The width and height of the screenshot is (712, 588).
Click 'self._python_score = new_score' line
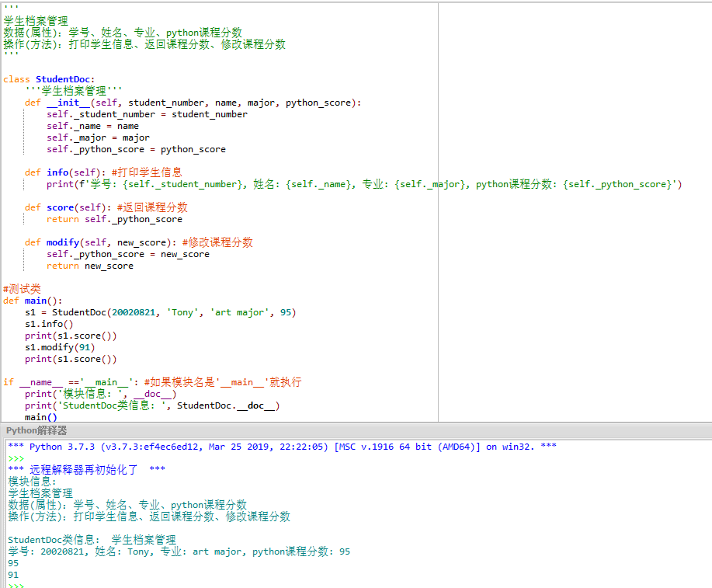tap(128, 254)
